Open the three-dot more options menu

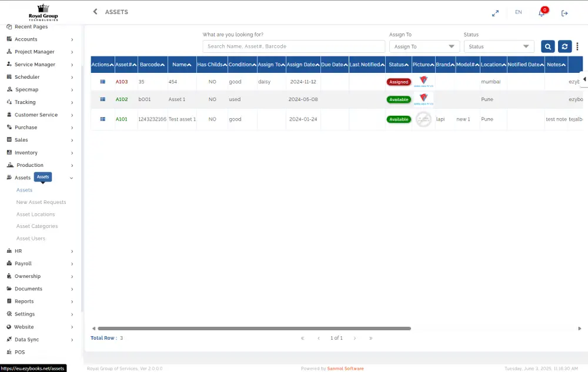pos(577,47)
